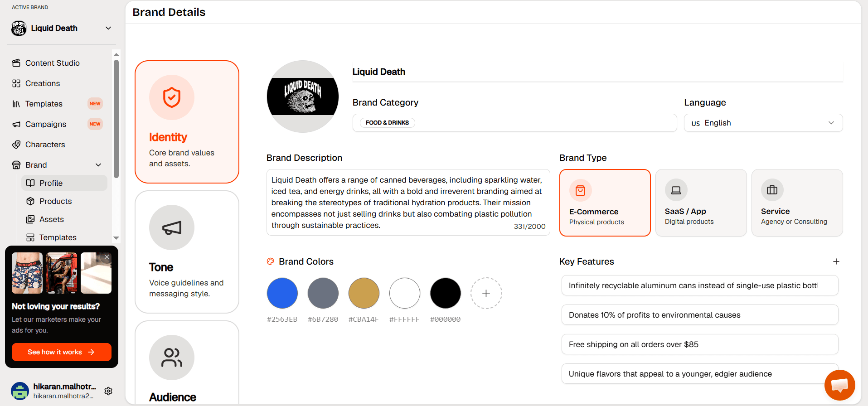
Task: Click the Content Studio icon
Action: point(16,63)
